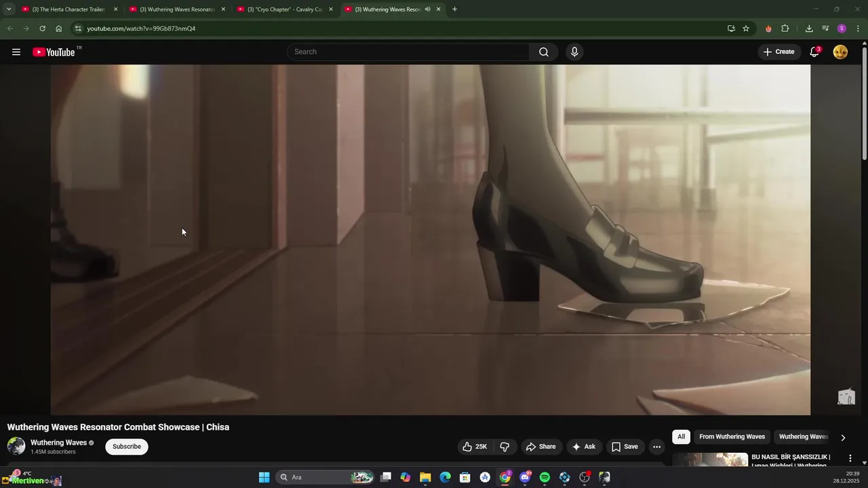Image resolution: width=868 pixels, height=488 pixels.
Task: Start voice search with microphone icon
Action: 574,52
